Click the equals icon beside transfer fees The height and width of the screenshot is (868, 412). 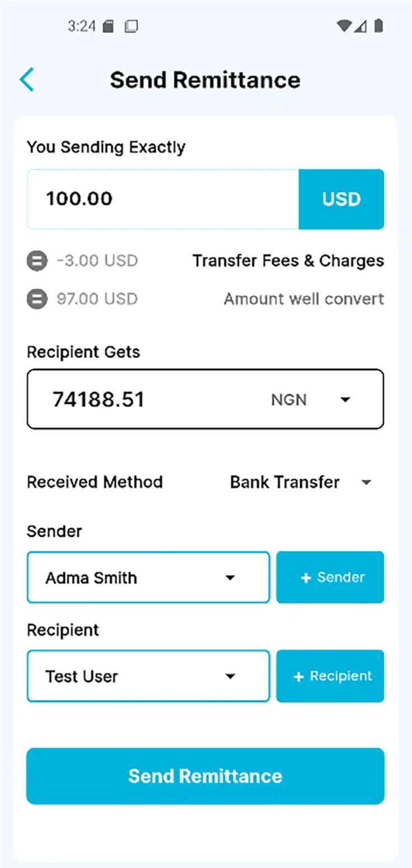click(x=37, y=261)
